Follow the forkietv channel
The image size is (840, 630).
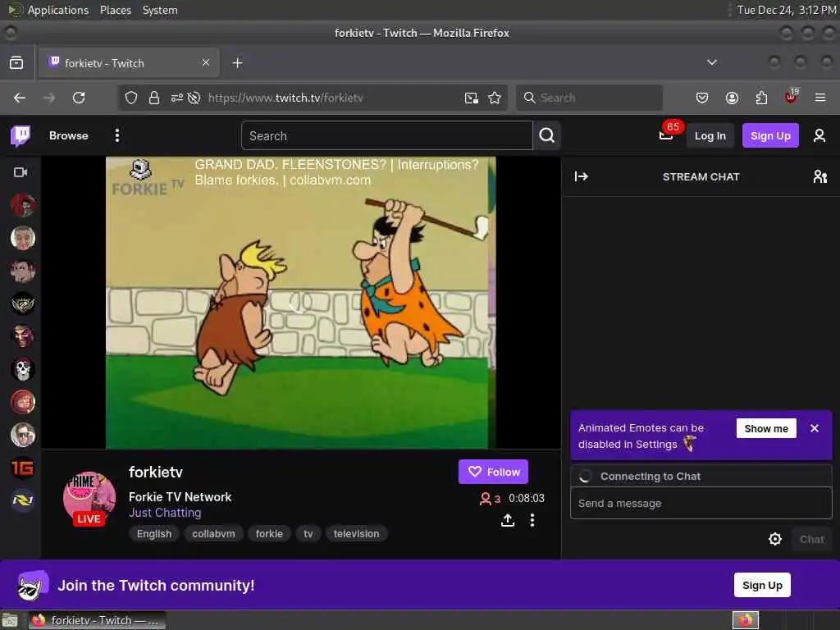pyautogui.click(x=493, y=472)
